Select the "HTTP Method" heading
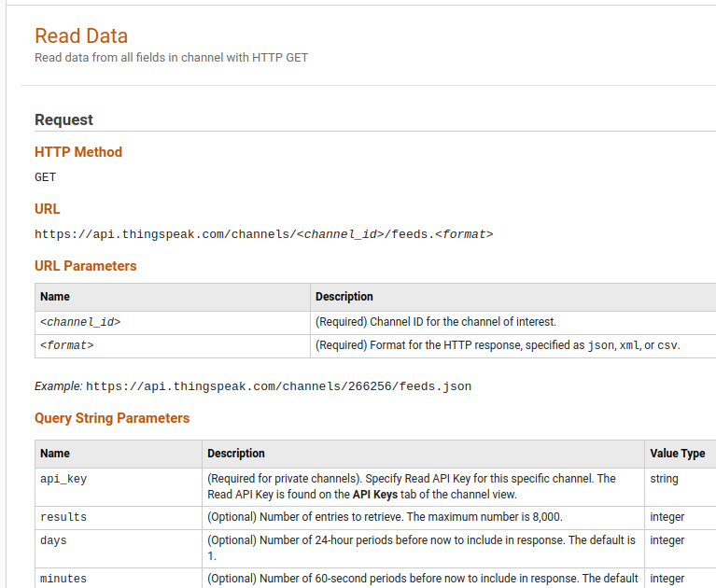Image resolution: width=716 pixels, height=588 pixels. (78, 152)
